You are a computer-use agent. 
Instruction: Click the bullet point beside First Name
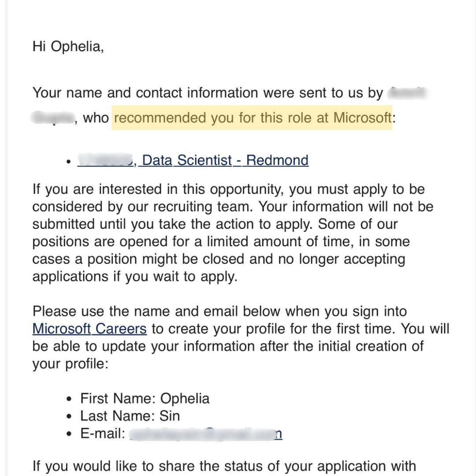click(69, 399)
